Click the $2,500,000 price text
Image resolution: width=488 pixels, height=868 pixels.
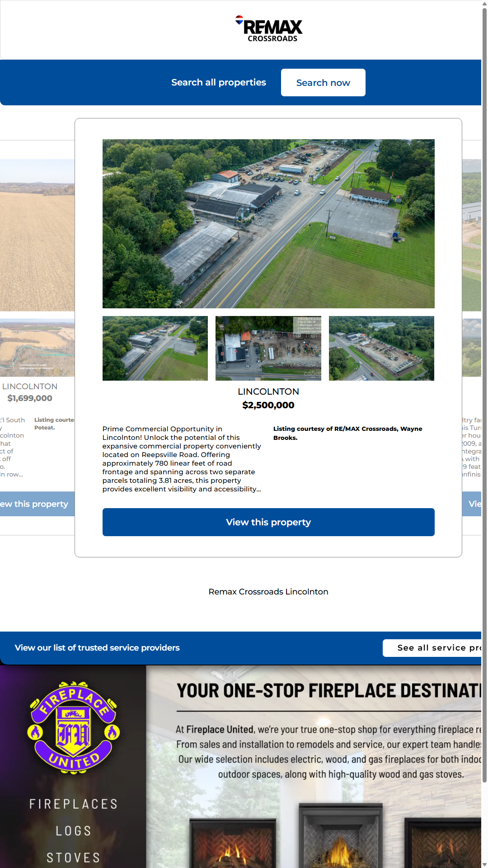[268, 405]
